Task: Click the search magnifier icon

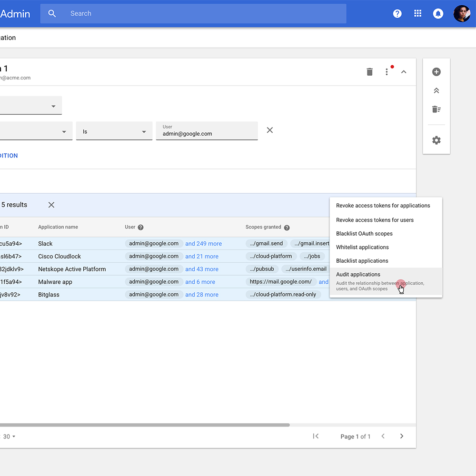Action: point(52,13)
